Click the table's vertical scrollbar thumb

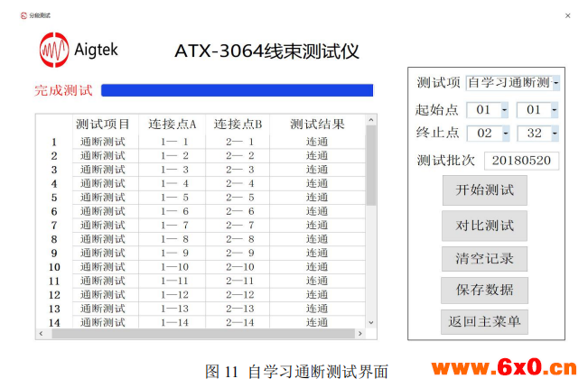pos(371,165)
